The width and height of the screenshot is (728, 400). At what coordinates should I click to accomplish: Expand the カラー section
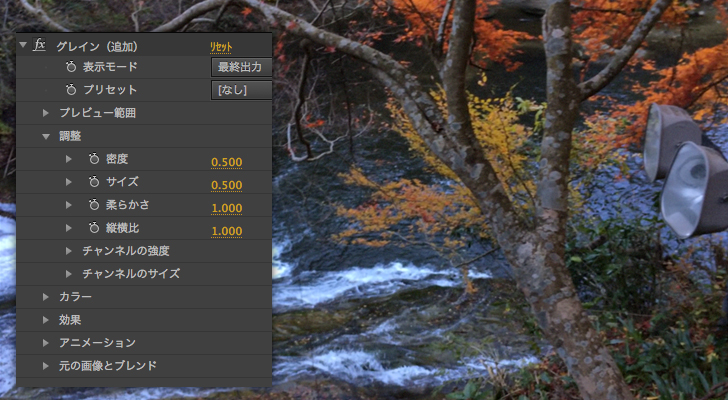(46, 297)
